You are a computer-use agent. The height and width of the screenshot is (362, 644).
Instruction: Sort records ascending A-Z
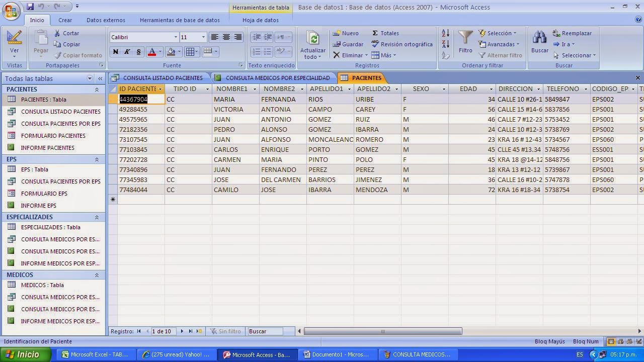(x=445, y=32)
